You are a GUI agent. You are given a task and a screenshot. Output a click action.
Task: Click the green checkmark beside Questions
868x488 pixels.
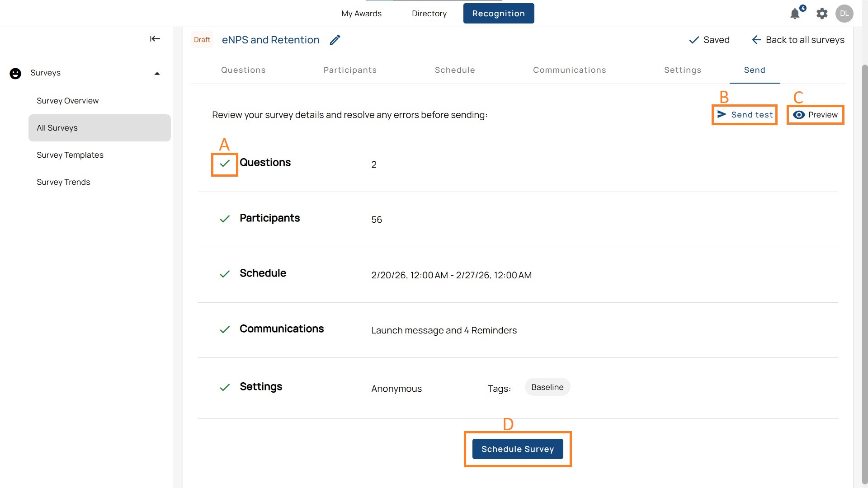225,164
